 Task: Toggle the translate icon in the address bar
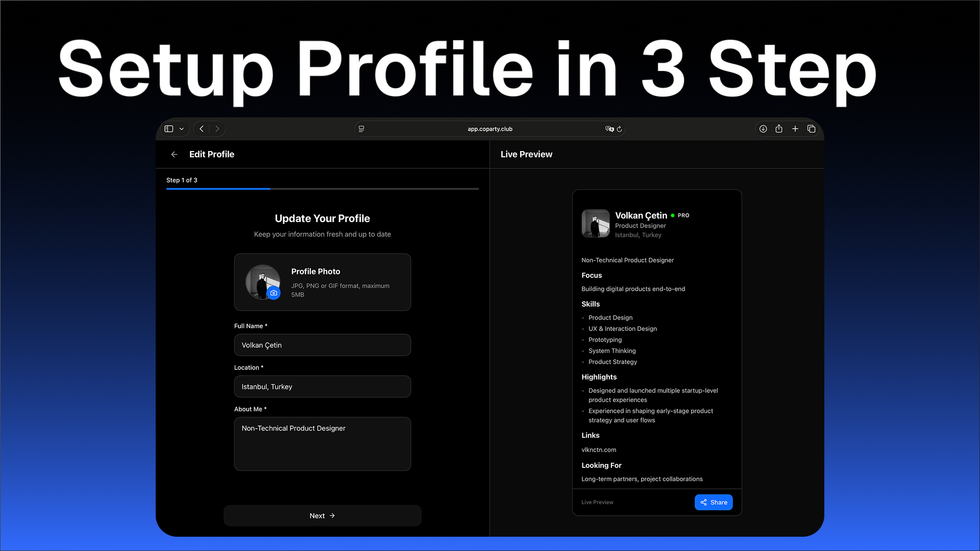click(609, 129)
